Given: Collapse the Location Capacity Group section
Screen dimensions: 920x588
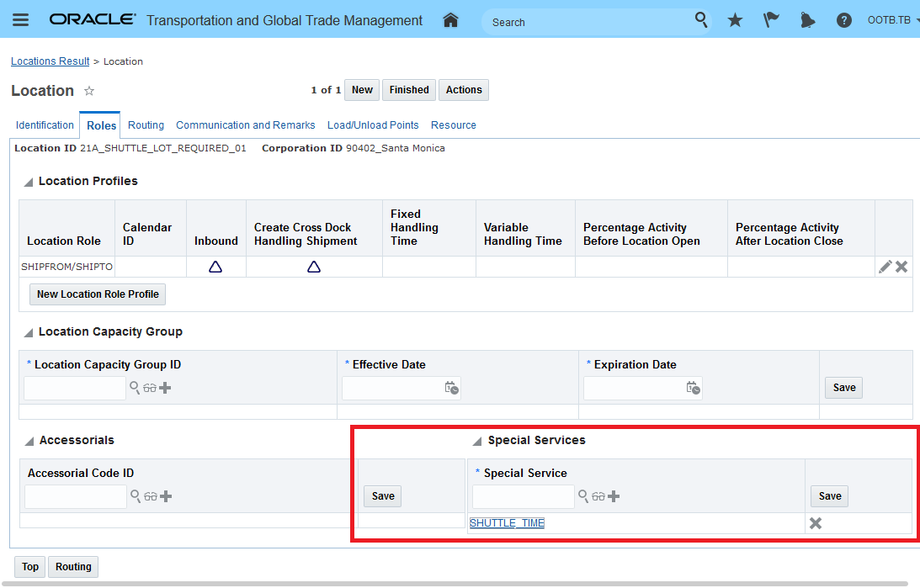Looking at the screenshot, I should point(29,332).
